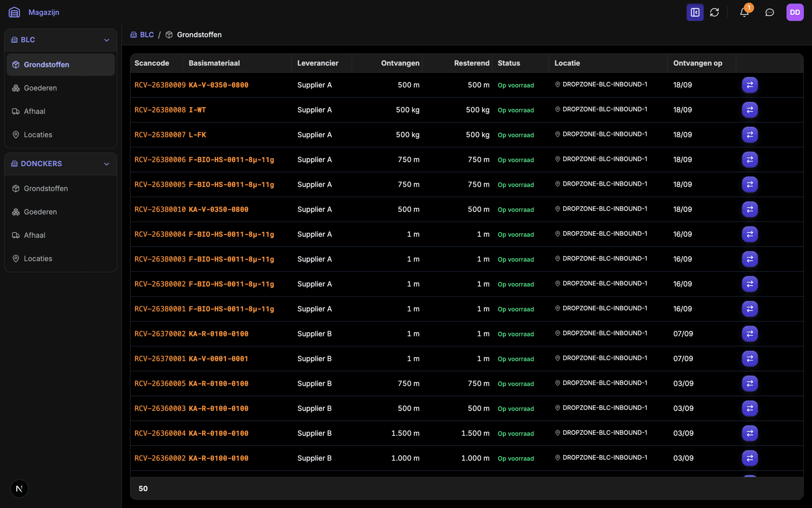Open scancode RCV-26360002

pos(160,458)
